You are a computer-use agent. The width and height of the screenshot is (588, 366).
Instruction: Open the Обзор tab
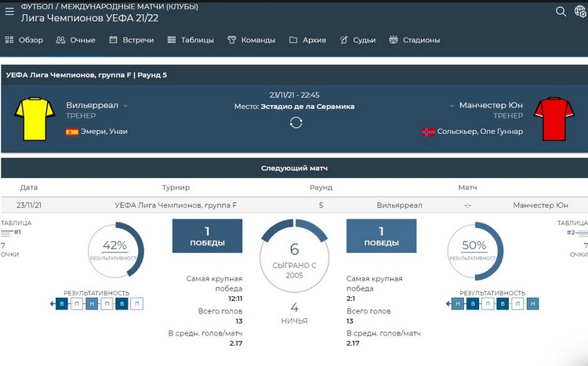[24, 40]
